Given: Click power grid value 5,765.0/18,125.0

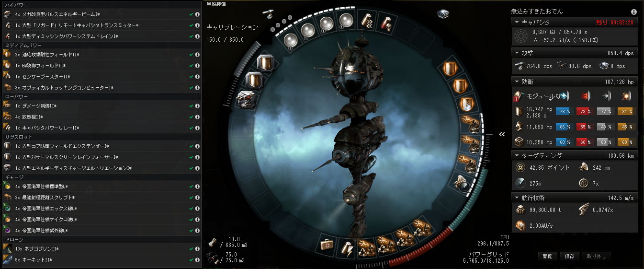Looking at the screenshot, I should coord(486,261).
